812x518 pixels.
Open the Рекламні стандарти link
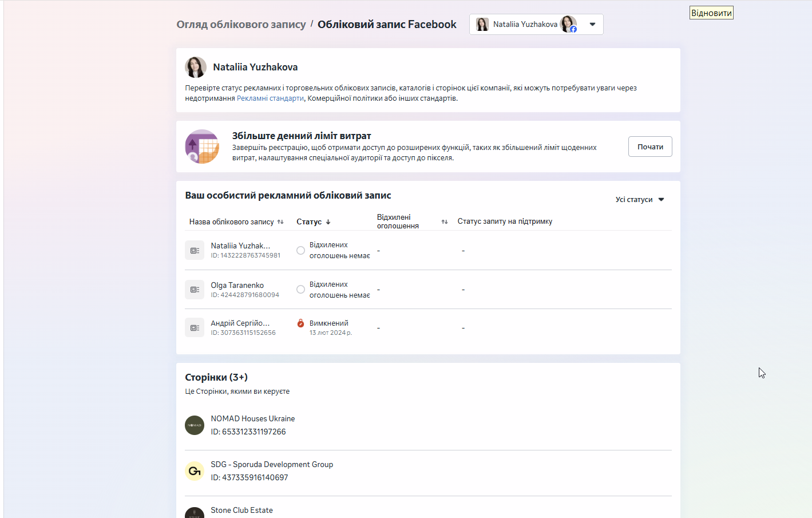[270, 98]
